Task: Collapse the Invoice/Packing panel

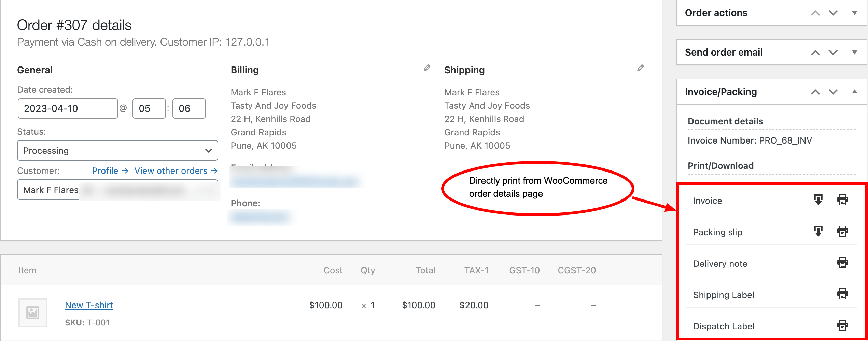Action: tap(854, 92)
